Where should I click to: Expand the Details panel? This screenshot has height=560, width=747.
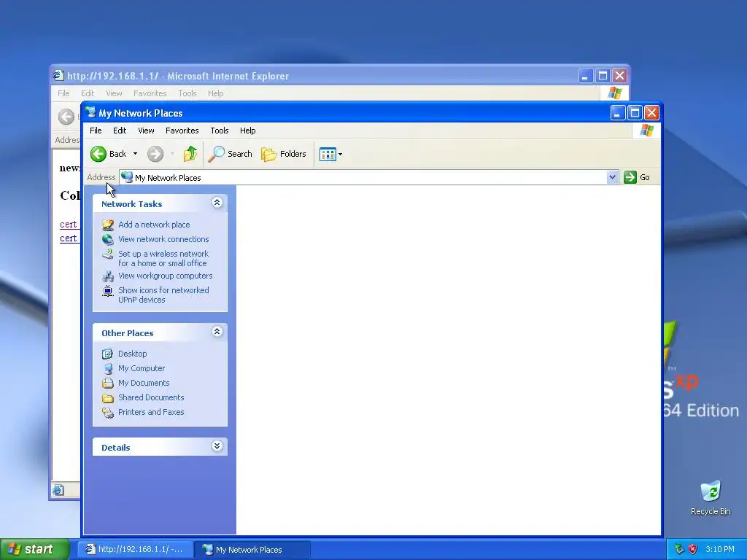(217, 446)
